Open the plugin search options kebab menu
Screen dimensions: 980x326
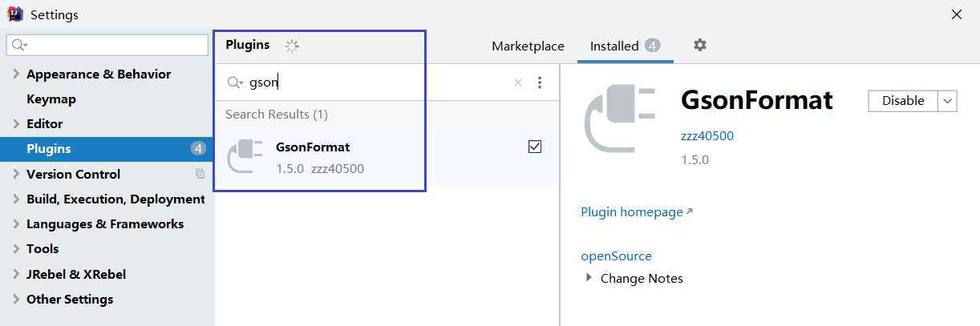pyautogui.click(x=540, y=83)
